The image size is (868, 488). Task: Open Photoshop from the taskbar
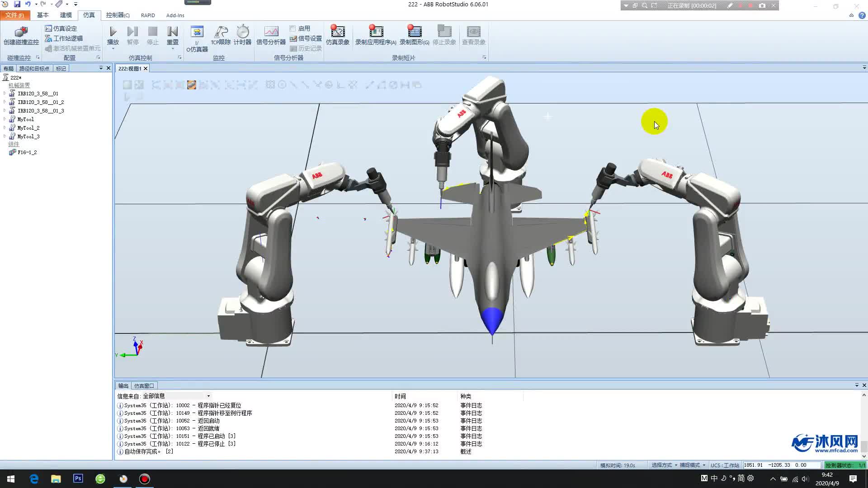pos(78,479)
